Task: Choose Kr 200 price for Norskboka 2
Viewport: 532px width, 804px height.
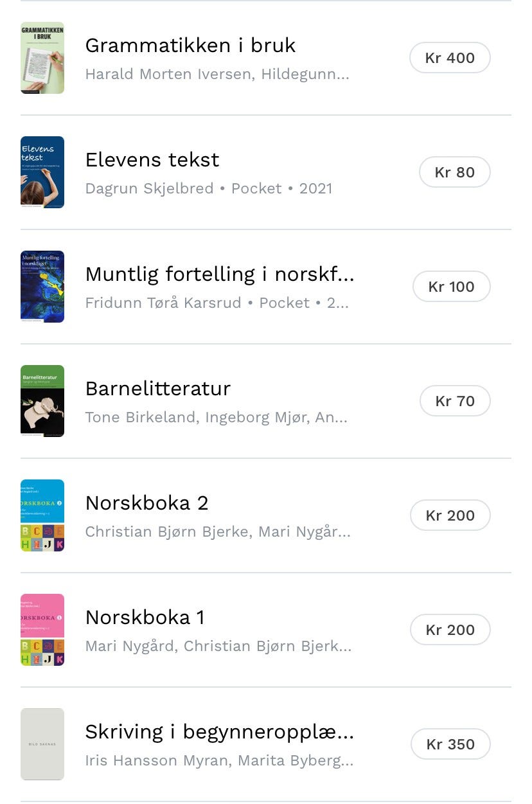Action: click(450, 515)
